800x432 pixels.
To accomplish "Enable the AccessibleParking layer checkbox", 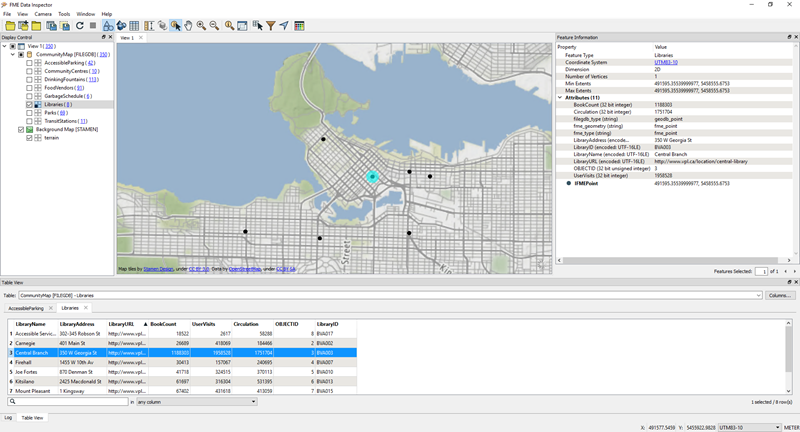I will 30,63.
